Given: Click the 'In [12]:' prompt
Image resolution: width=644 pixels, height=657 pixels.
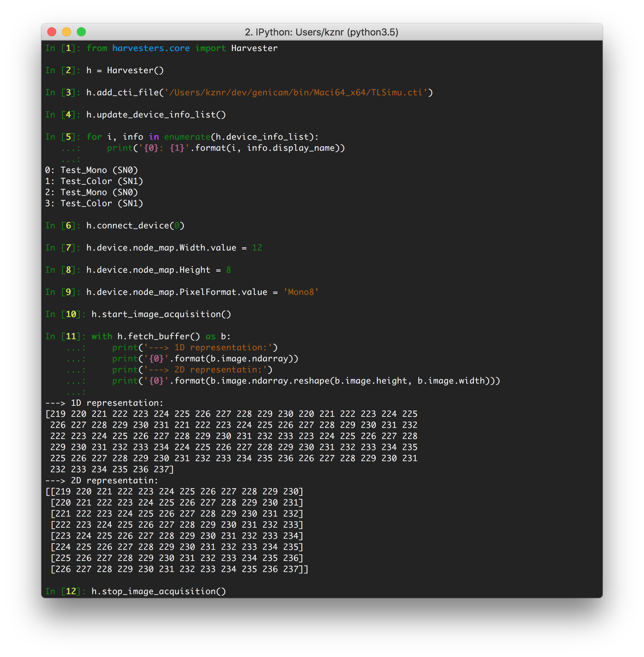Looking at the screenshot, I should tap(65, 592).
